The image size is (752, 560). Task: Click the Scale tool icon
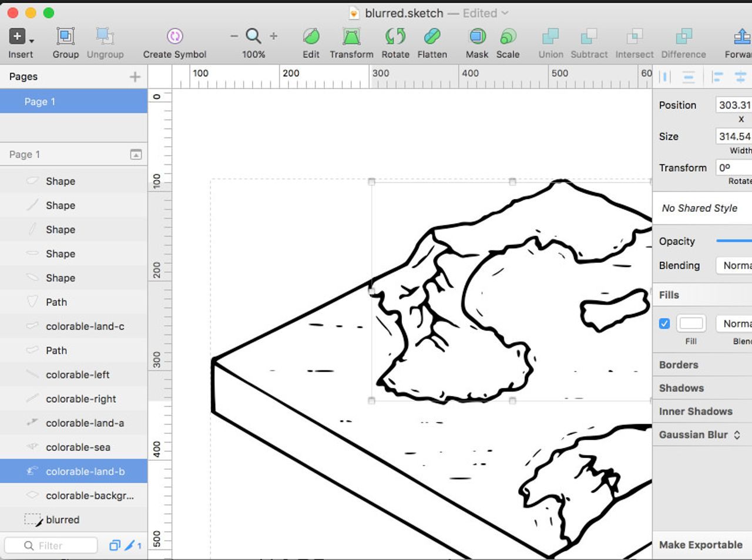tap(508, 36)
